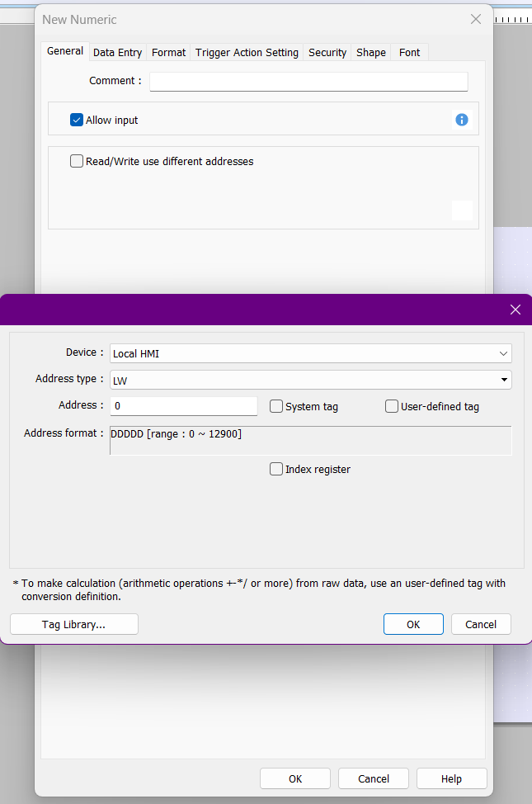
Task: Open the Tag Library button
Action: (74, 624)
